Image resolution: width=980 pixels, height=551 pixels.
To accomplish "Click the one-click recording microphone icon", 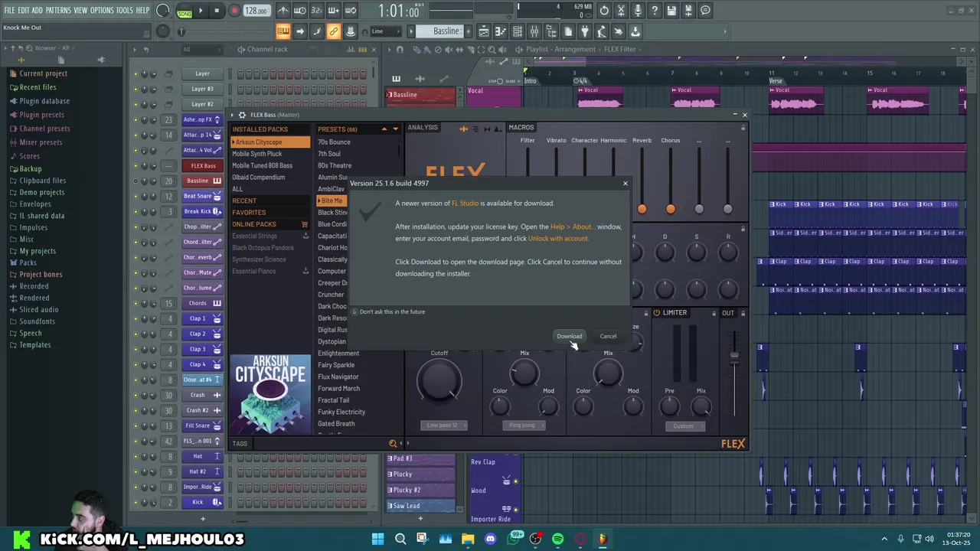I will (x=638, y=11).
